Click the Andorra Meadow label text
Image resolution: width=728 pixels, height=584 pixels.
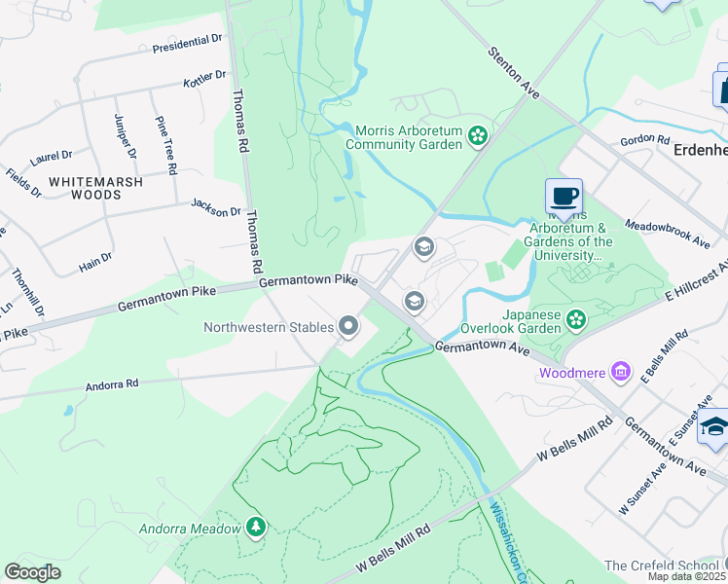[190, 529]
